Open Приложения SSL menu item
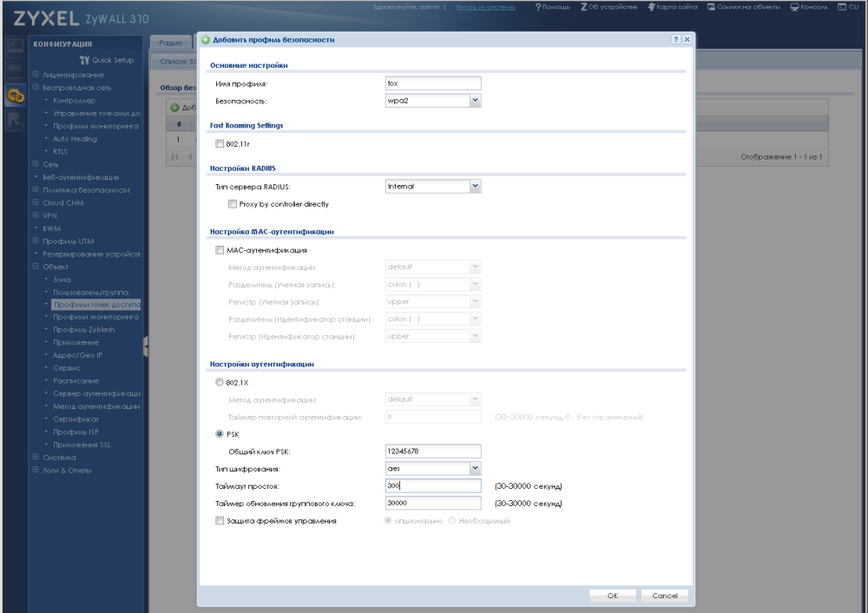Screen dimensions: 868x613 click(x=82, y=445)
